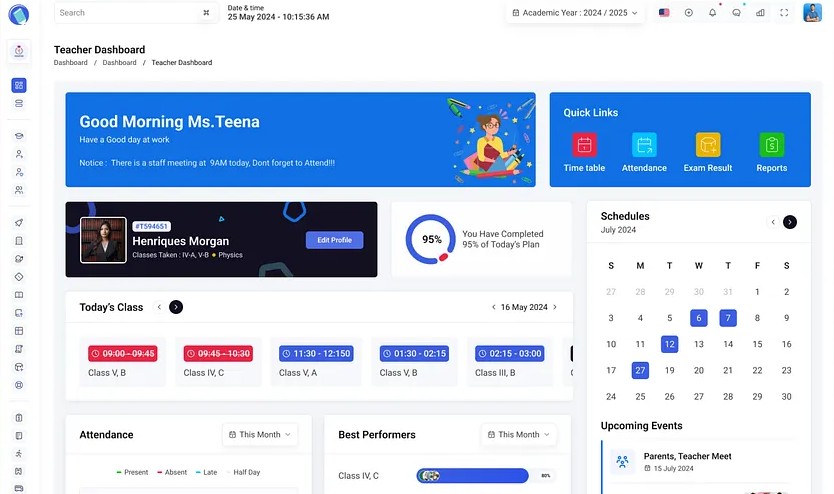Screen dimensions: 834x494
Task: Click Henriques Morgan's profile photo
Action: (x=103, y=240)
